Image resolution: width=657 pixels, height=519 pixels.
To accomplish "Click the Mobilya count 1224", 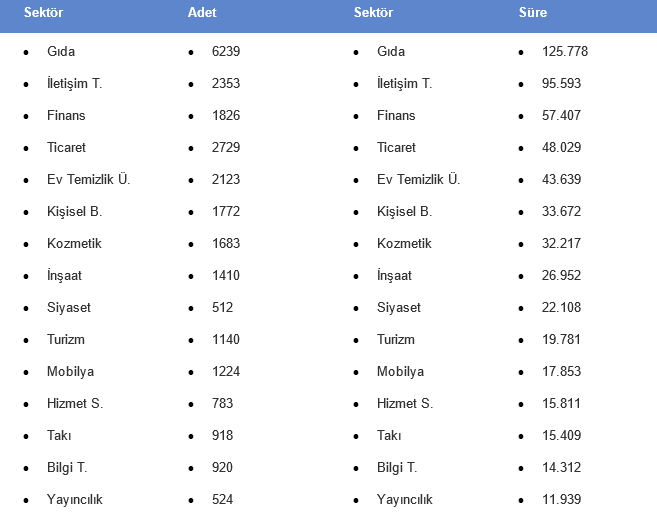I will pyautogui.click(x=226, y=371).
